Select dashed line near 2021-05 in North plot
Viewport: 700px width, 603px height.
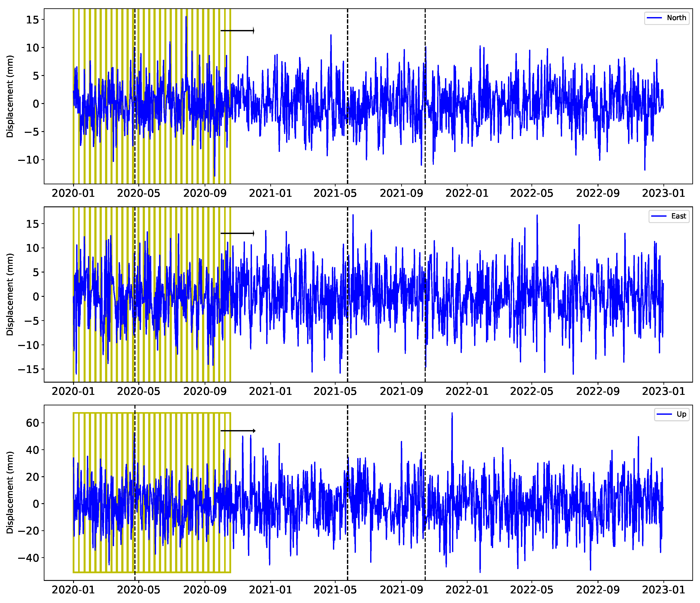click(348, 96)
